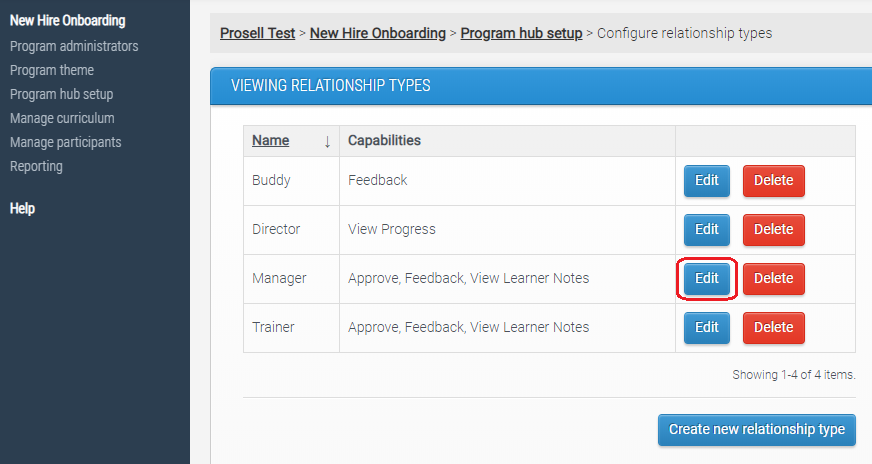The image size is (872, 464).
Task: Click the Name column header link
Action: pos(270,141)
